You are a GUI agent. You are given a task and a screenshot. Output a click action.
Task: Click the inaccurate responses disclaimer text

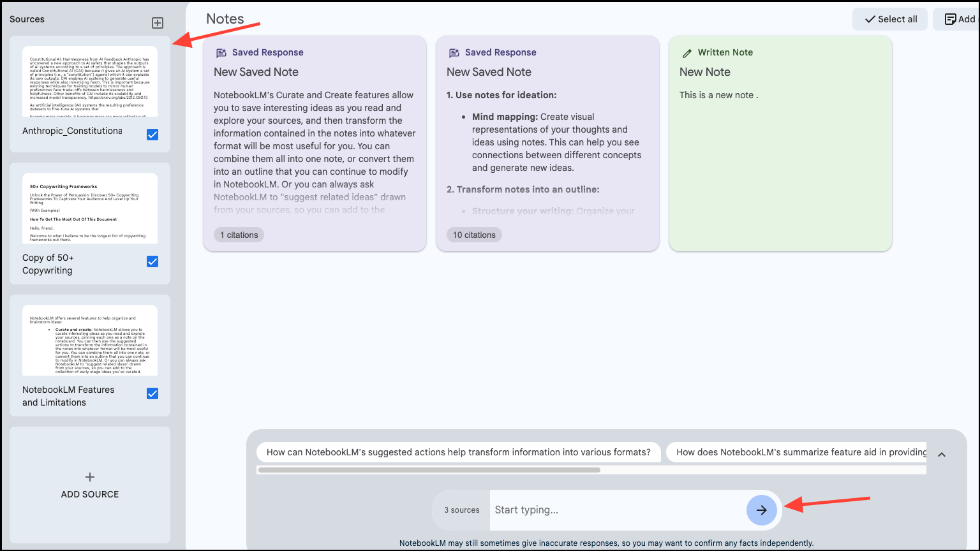tap(607, 543)
